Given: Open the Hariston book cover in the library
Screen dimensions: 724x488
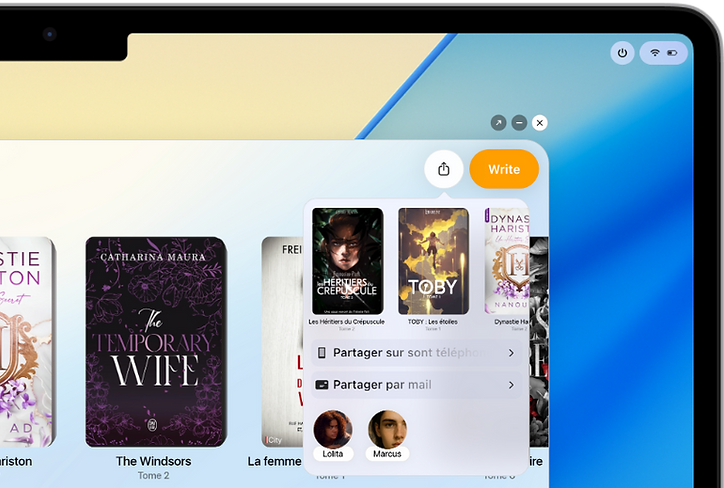Looking at the screenshot, I should click(x=28, y=342).
